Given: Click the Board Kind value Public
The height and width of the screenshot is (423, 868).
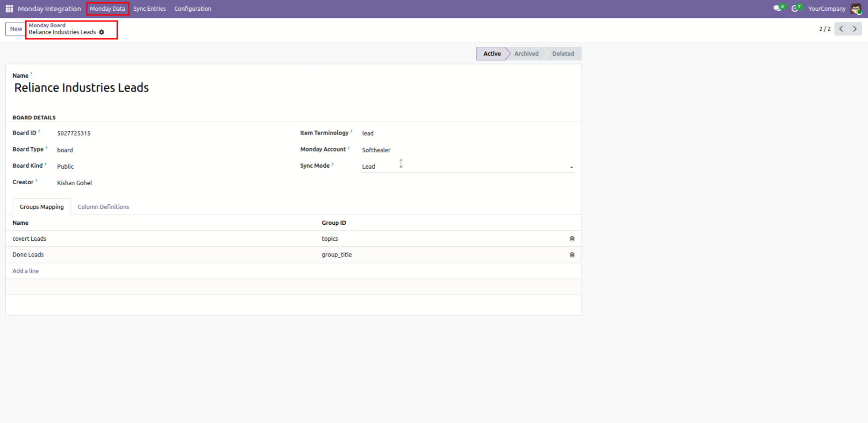Looking at the screenshot, I should [x=65, y=166].
